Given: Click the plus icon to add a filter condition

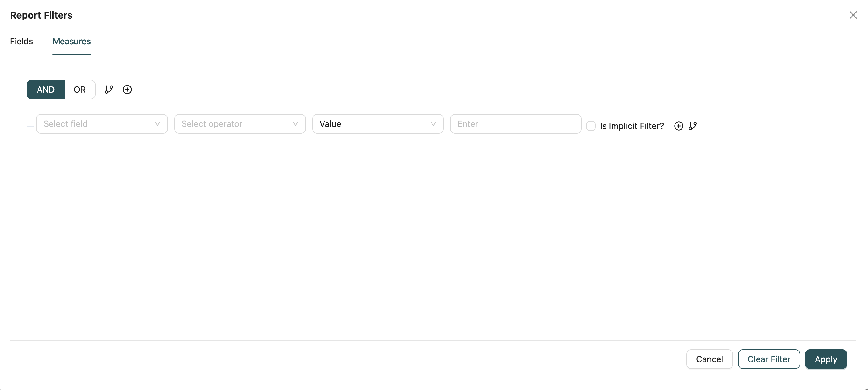Looking at the screenshot, I should click(127, 90).
